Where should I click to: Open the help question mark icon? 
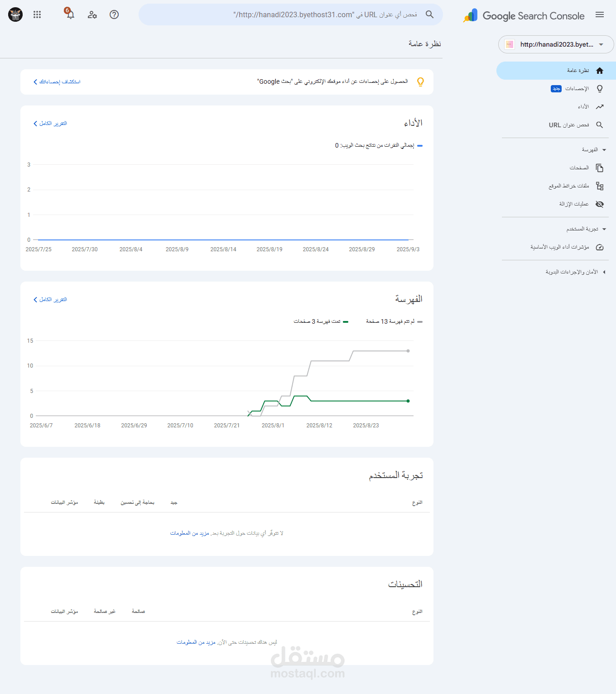[114, 14]
